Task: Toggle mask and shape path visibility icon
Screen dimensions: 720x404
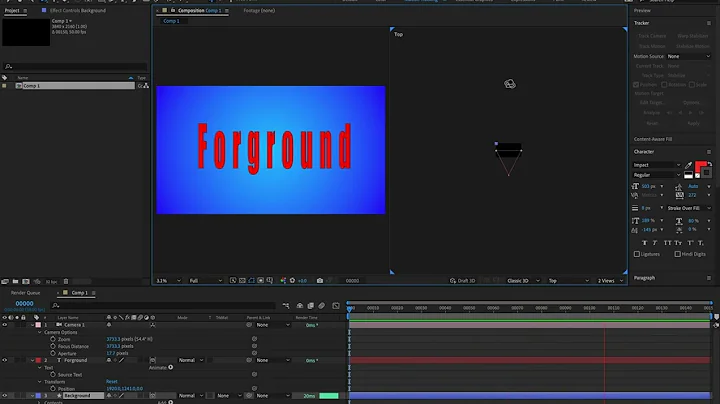Action: [x=251, y=281]
